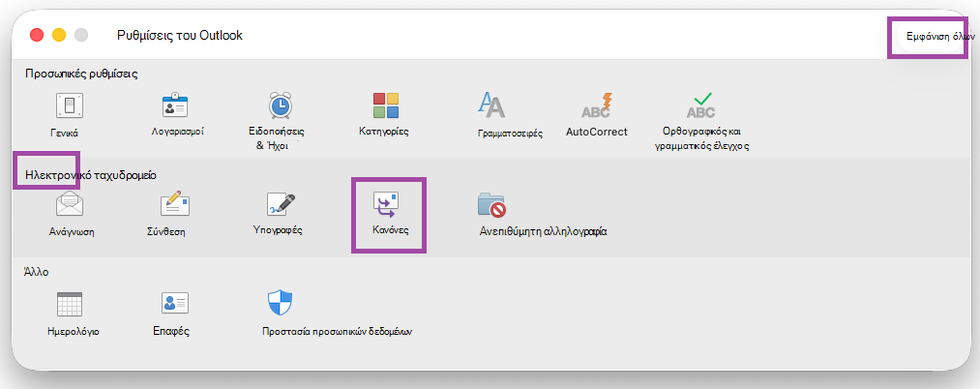Open Υπογραφές signatures icon
The image size is (980, 389).
coord(281,204)
